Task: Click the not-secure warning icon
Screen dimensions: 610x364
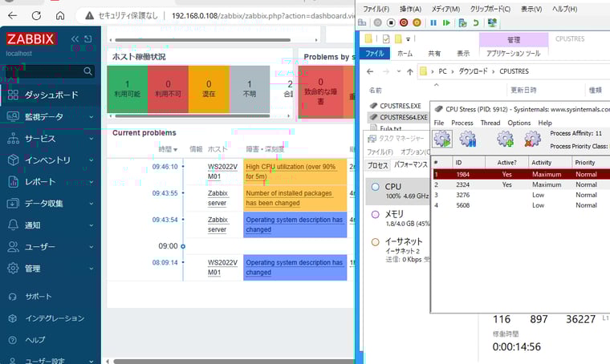Action: pyautogui.click(x=89, y=15)
